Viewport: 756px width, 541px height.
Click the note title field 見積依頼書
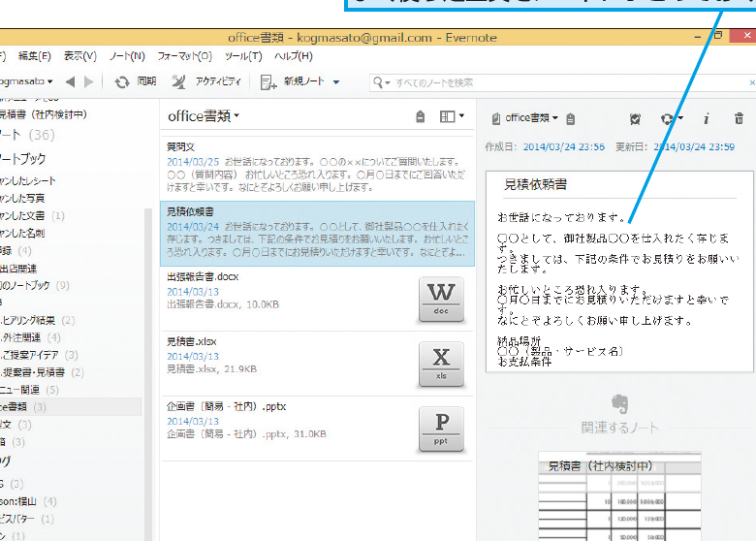click(x=535, y=184)
